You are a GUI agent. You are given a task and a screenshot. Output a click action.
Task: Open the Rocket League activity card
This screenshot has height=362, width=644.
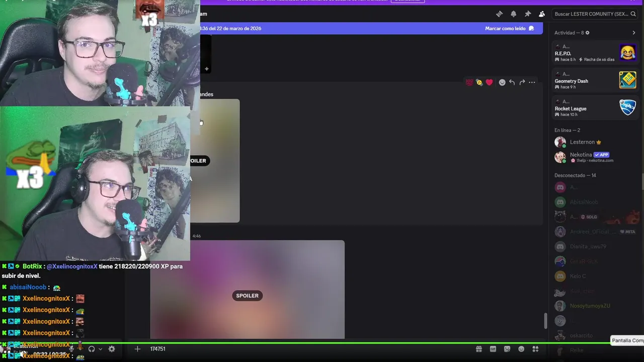coord(595,108)
